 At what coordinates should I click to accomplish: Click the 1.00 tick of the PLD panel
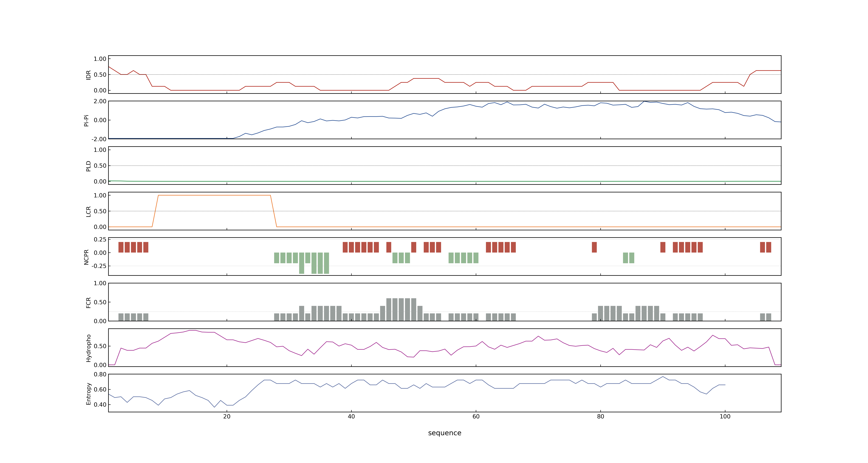coord(100,150)
